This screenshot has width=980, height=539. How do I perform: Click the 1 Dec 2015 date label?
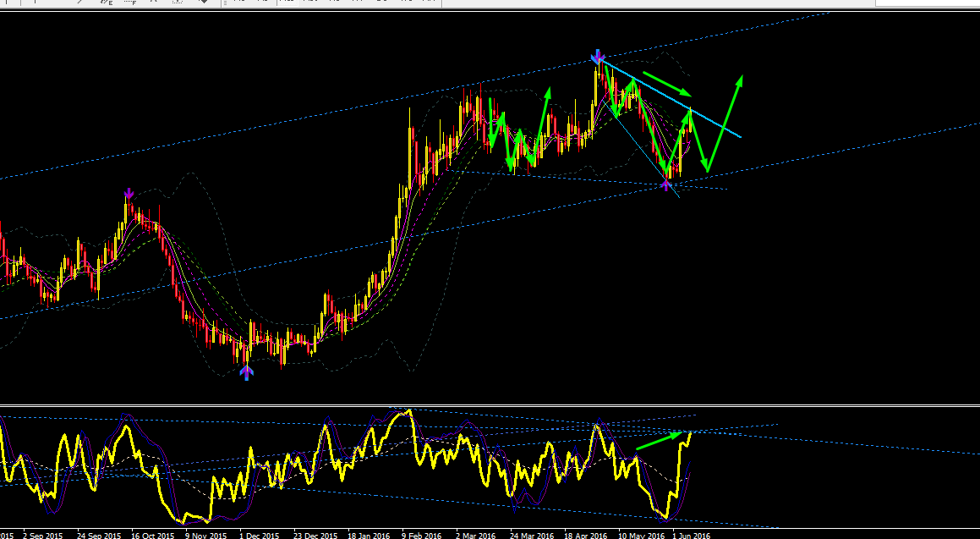(x=260, y=536)
